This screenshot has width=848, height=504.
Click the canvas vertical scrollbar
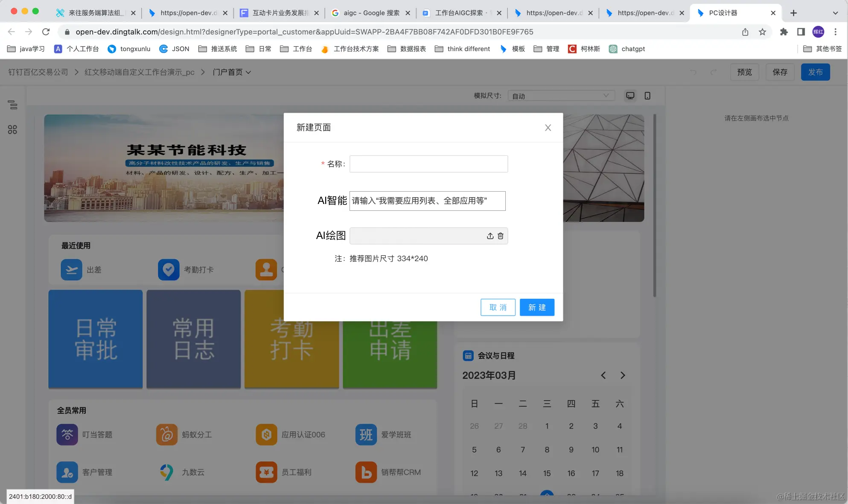655,206
